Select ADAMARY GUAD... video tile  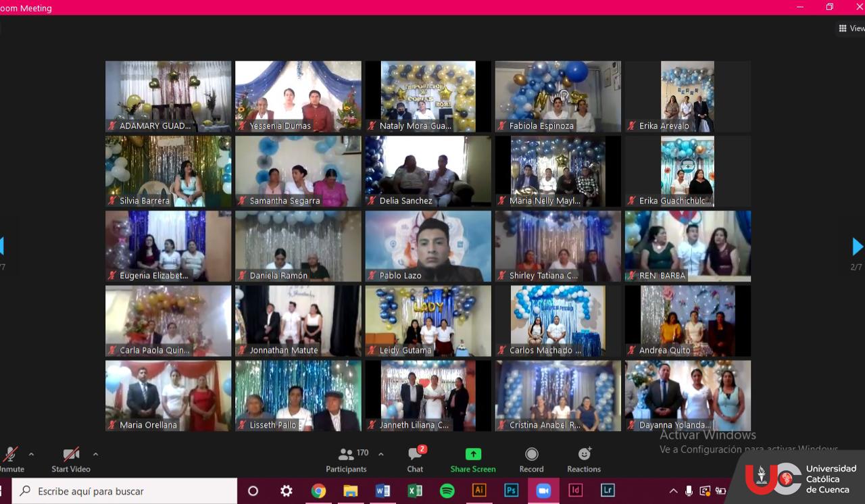pos(168,97)
